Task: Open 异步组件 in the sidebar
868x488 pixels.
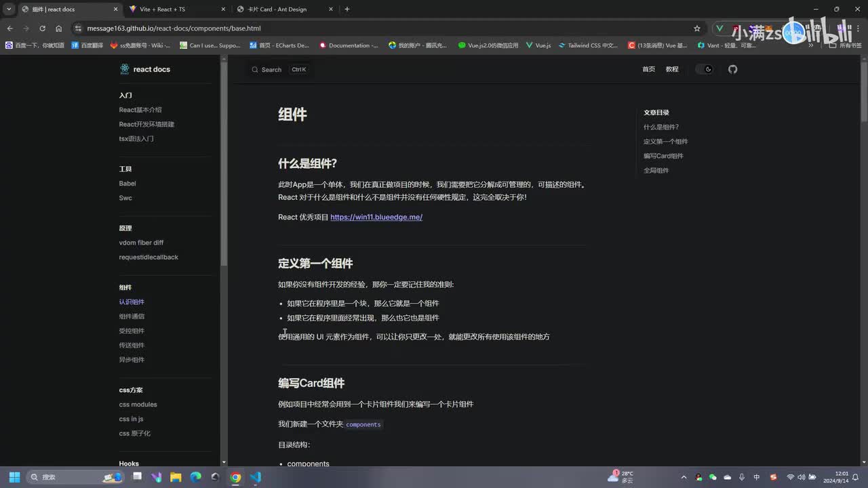Action: coord(132,360)
